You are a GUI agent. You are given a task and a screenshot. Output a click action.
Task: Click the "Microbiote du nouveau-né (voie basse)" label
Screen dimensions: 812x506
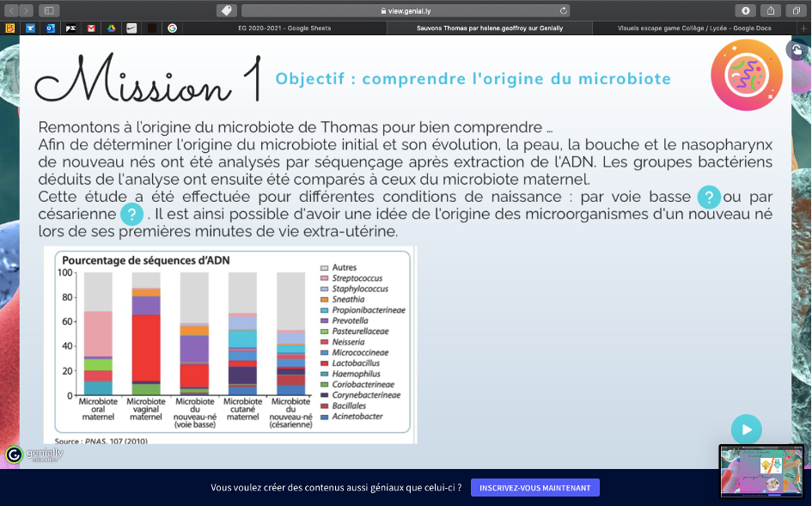(195, 412)
